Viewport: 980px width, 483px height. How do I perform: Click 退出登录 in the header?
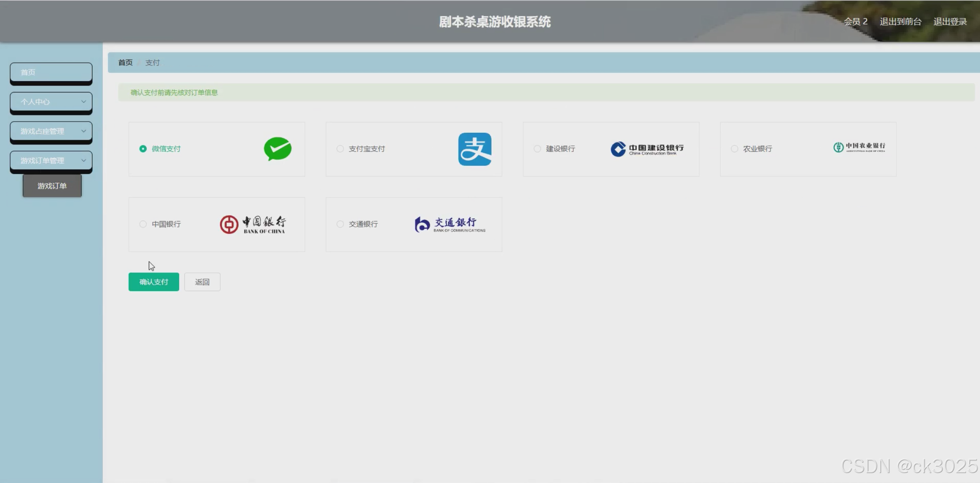950,22
